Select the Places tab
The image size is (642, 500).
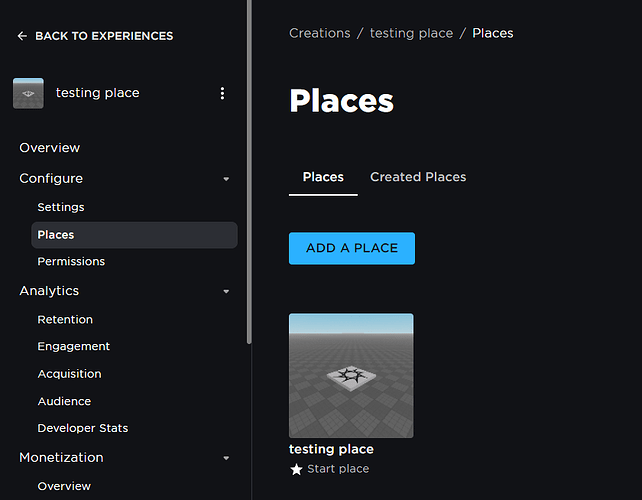point(323,177)
